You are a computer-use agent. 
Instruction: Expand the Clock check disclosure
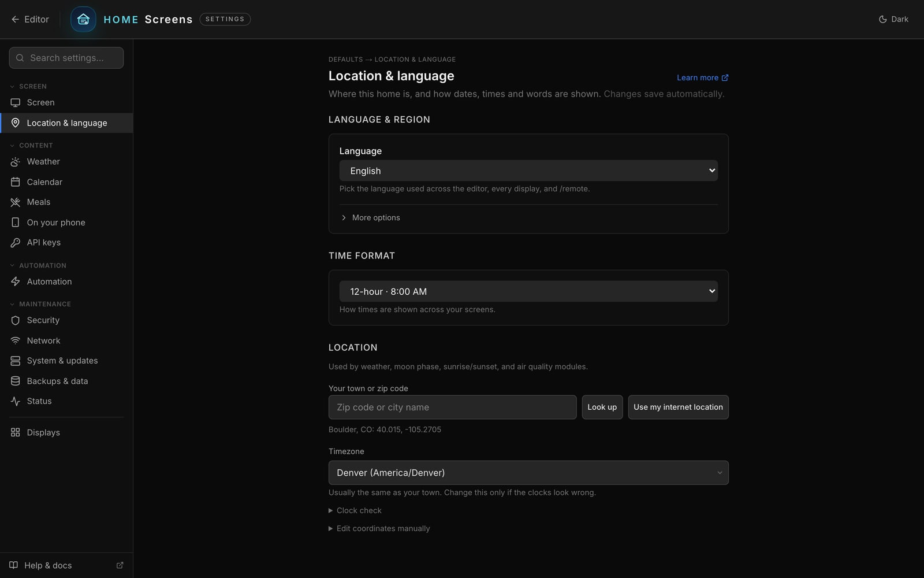pos(355,510)
